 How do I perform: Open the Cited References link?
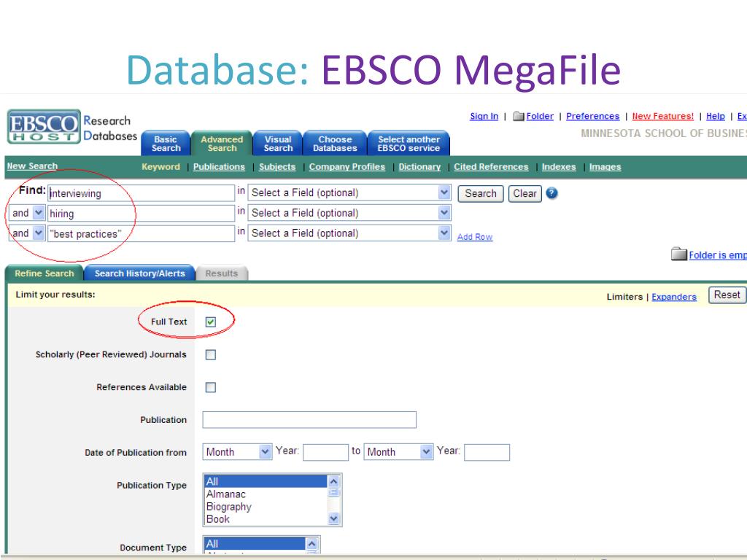click(491, 167)
